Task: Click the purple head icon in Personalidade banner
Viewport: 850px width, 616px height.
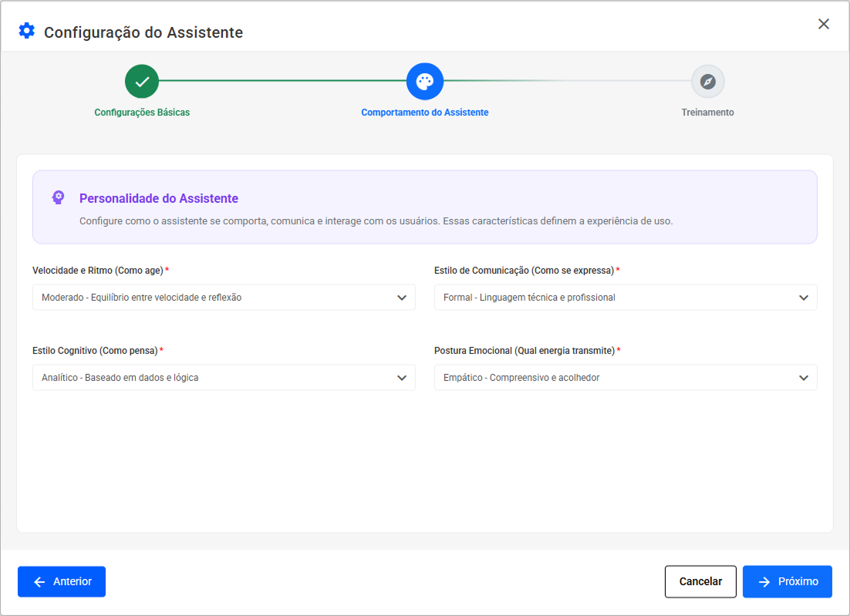Action: pyautogui.click(x=58, y=198)
